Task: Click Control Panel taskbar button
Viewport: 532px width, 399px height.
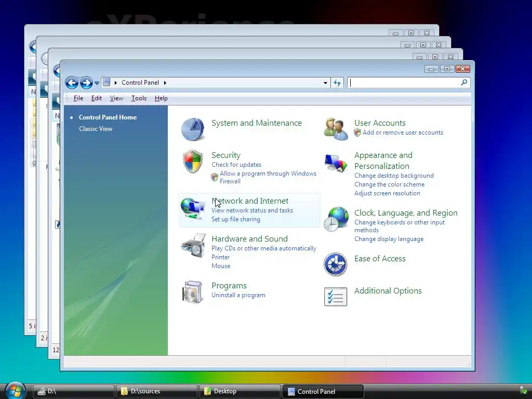Action: (x=323, y=391)
